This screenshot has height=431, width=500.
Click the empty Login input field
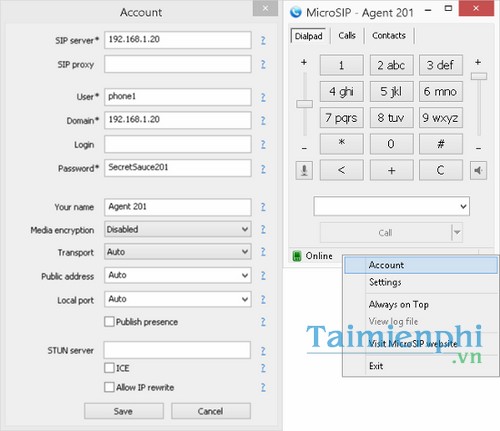[x=178, y=144]
